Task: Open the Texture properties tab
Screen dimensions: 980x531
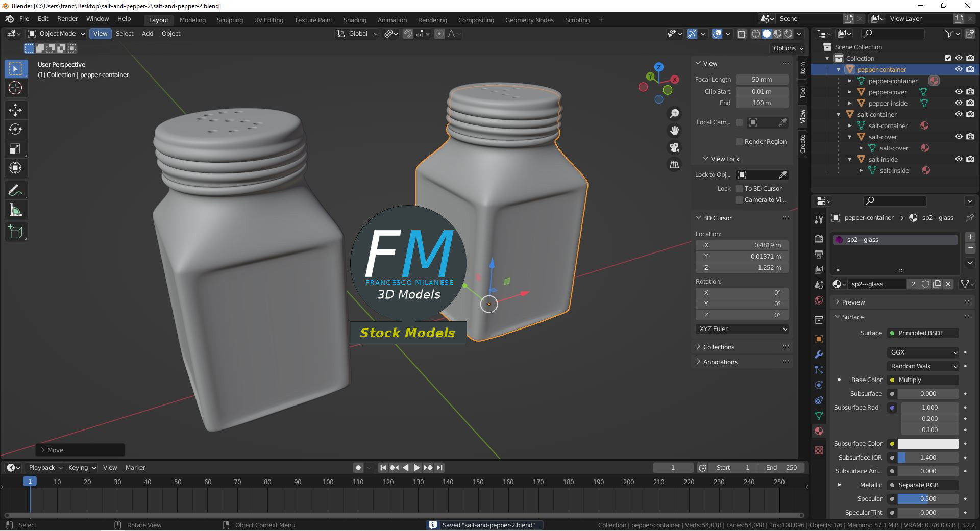Action: tap(819, 450)
